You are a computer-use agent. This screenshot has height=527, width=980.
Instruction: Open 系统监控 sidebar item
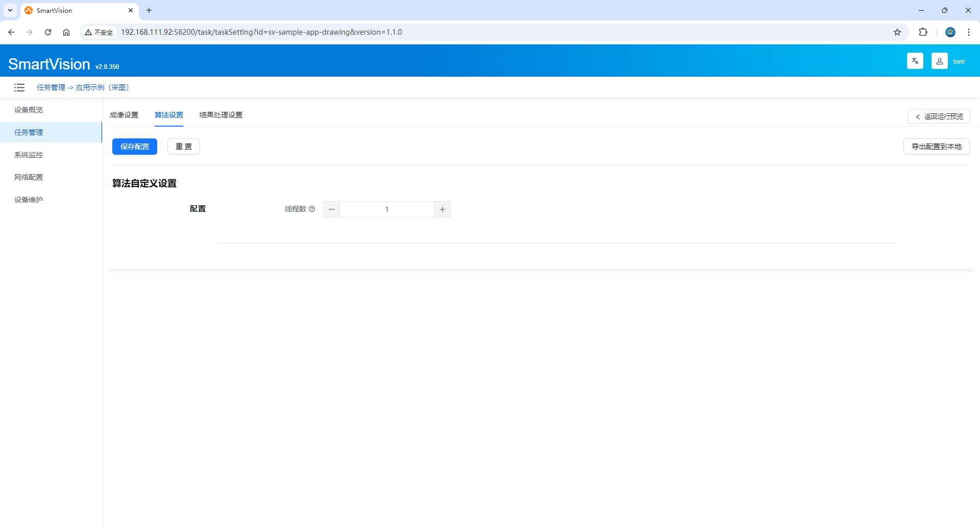[x=51, y=155]
